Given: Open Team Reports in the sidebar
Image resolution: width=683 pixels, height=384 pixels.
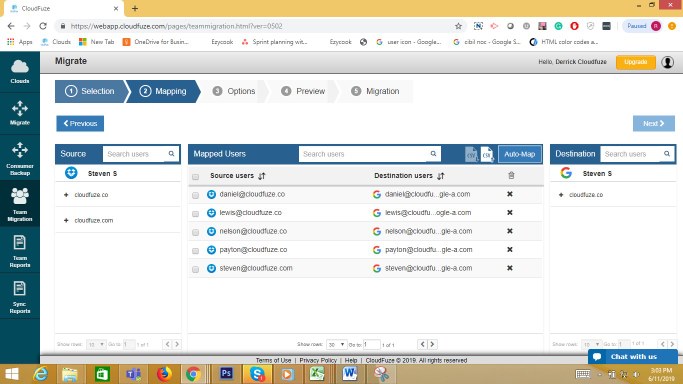Looking at the screenshot, I should pos(20,251).
